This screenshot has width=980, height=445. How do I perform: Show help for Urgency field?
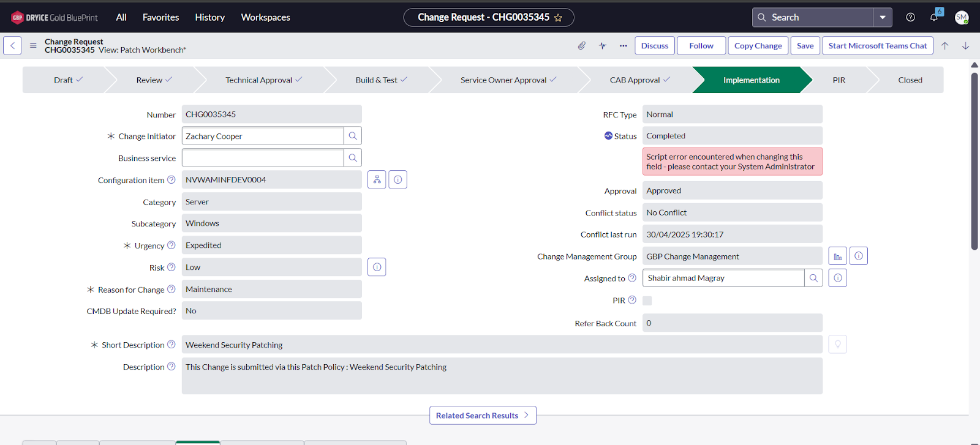tap(171, 245)
